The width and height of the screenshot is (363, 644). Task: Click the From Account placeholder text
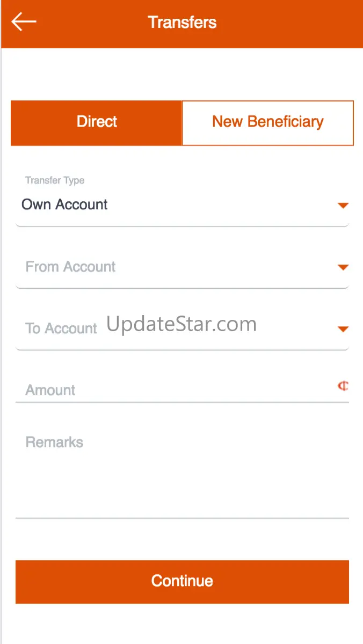(x=70, y=267)
